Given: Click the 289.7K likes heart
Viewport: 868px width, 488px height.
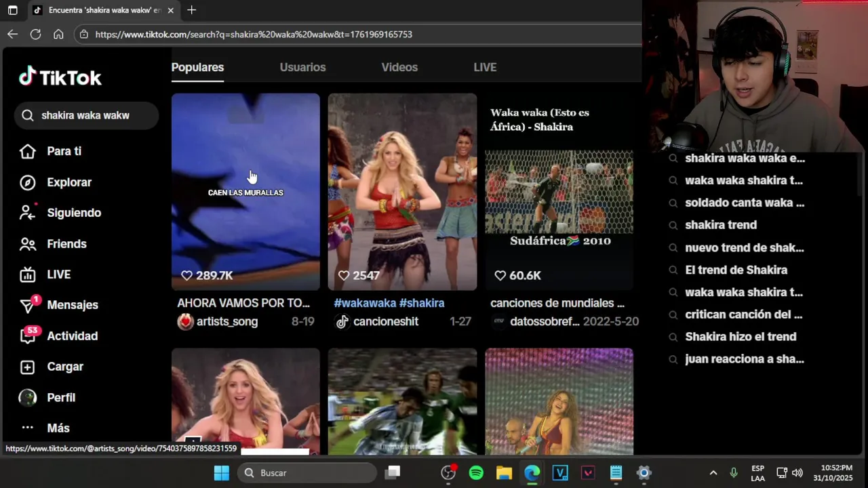Looking at the screenshot, I should click(x=187, y=275).
